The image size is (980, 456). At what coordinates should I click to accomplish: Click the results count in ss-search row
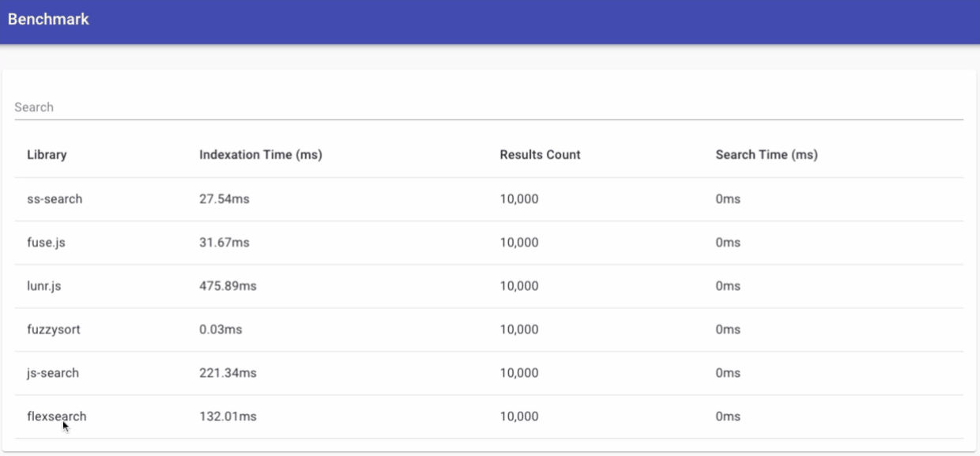click(519, 199)
